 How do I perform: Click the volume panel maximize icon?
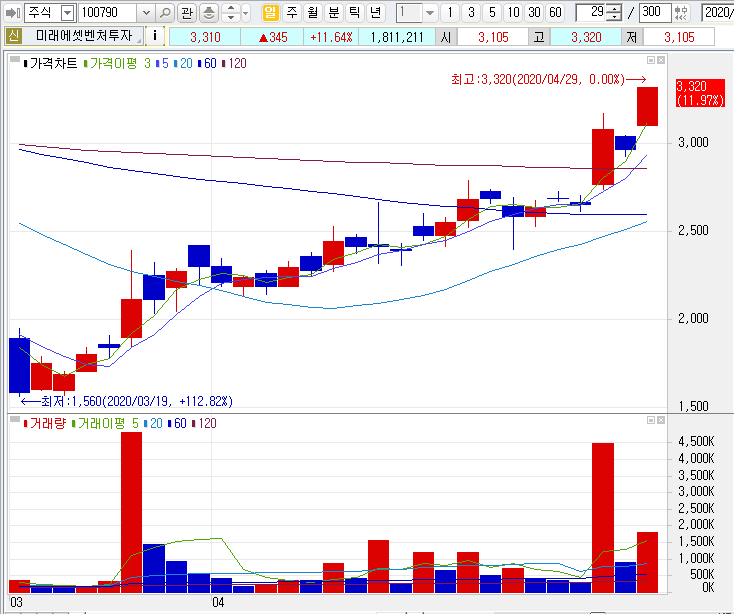click(651, 420)
